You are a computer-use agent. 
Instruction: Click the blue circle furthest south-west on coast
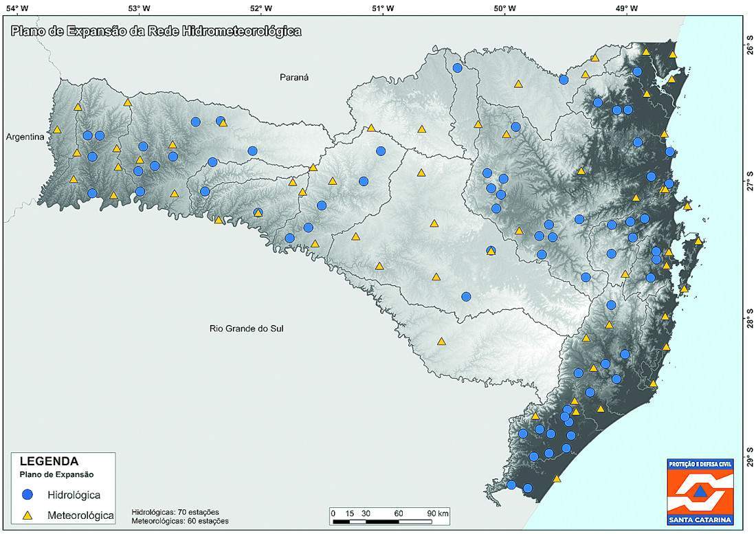[x=511, y=485]
